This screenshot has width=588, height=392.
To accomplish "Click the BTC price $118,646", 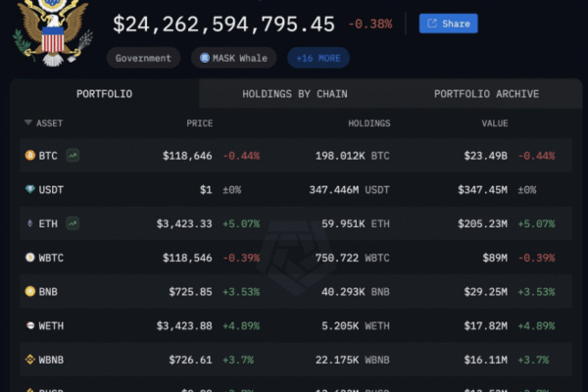I will coord(187,156).
